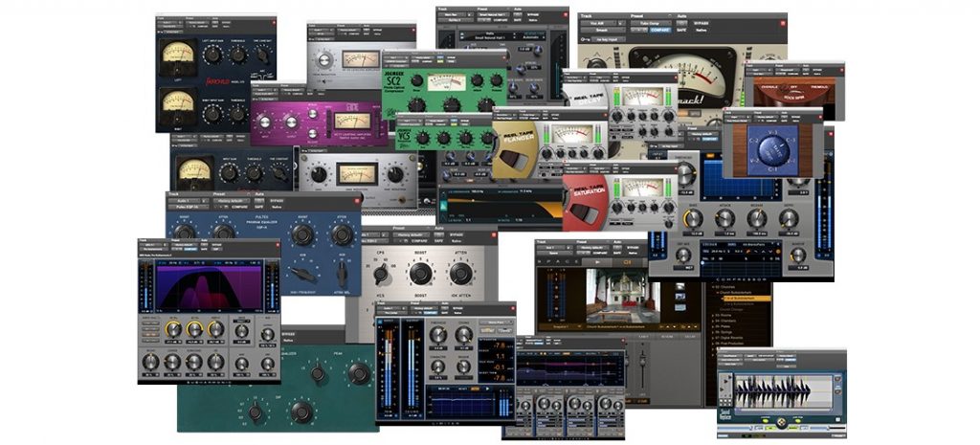Screen dimensions: 980x445
Task: Click COMPARE in the Pultec EQP-1A header
Action: [x=241, y=207]
